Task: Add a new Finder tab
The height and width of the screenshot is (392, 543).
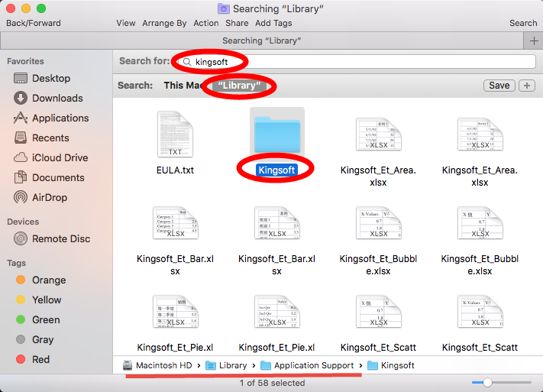Action: coord(534,41)
